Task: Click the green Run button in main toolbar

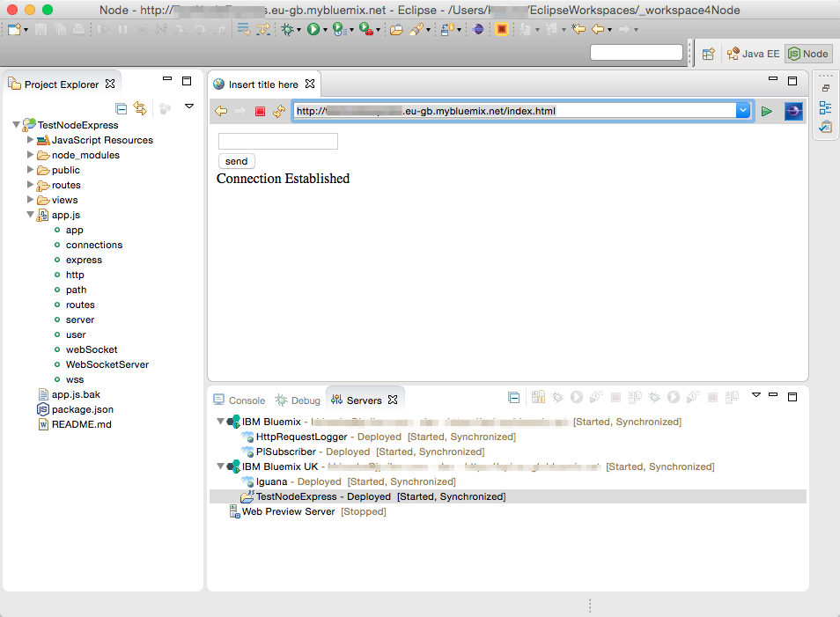Action: coord(313,29)
